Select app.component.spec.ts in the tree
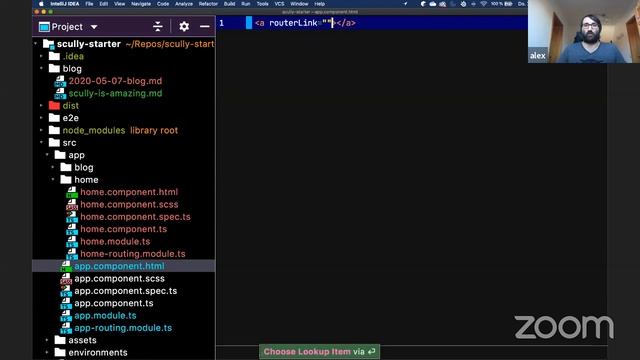 [125, 291]
